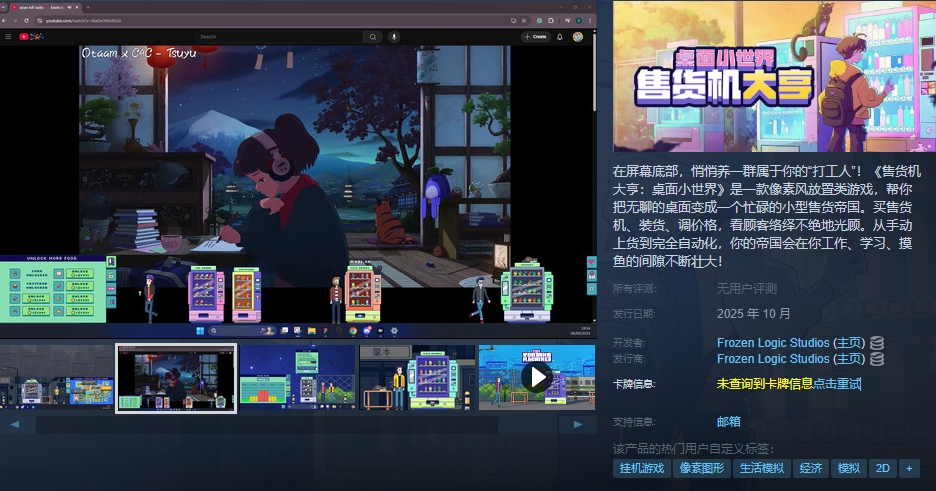Click the coin stack icon in the publisher row
936x491 pixels.
877,359
